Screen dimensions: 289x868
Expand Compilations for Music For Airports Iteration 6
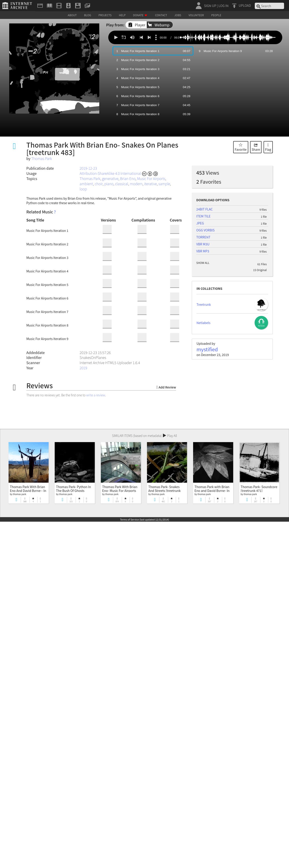[142, 297]
